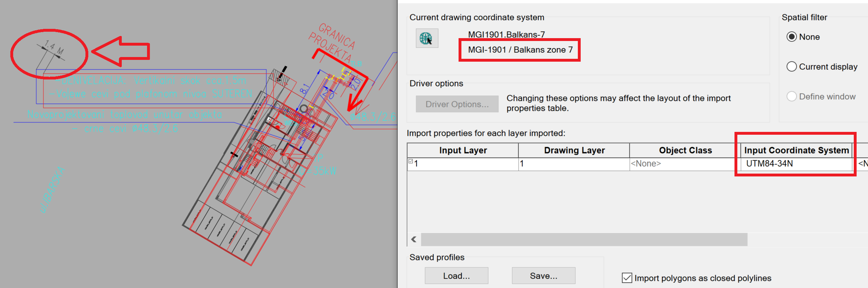
Task: Click the MGI1901.Balkans-7 coordinate system code
Action: click(x=506, y=35)
